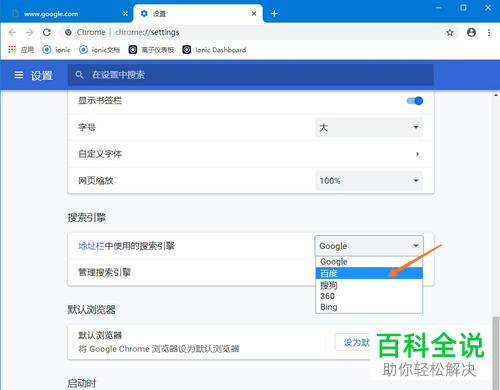Open a new tab with the plus button

[274, 14]
